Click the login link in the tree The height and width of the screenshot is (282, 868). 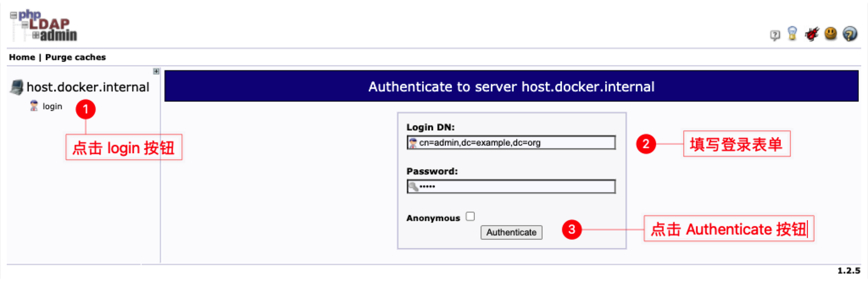[x=53, y=106]
